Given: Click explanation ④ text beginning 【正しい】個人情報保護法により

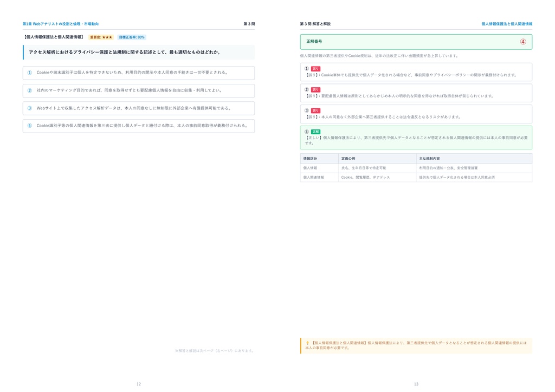Looking at the screenshot, I should (416, 140).
